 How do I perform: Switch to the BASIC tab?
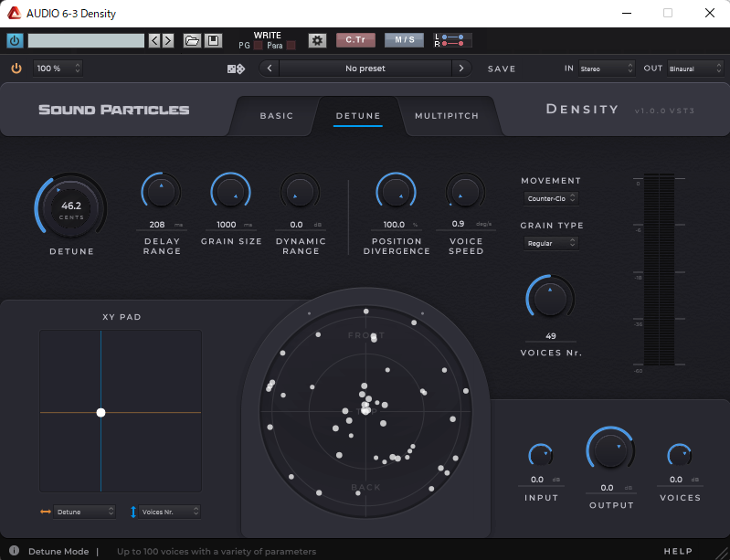coord(277,116)
